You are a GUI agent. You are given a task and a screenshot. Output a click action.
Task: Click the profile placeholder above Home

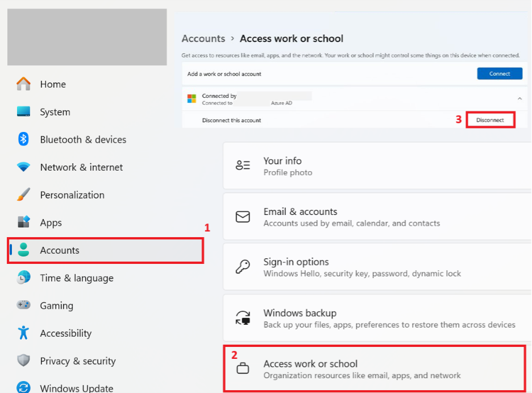pos(87,37)
